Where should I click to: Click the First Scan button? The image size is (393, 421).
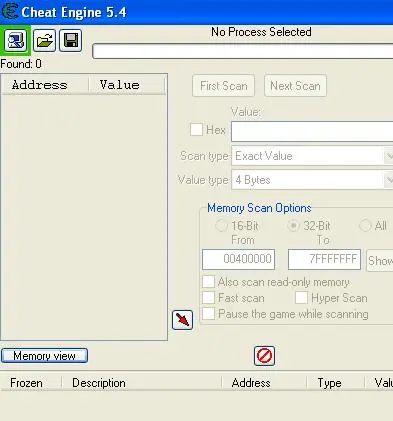224,86
